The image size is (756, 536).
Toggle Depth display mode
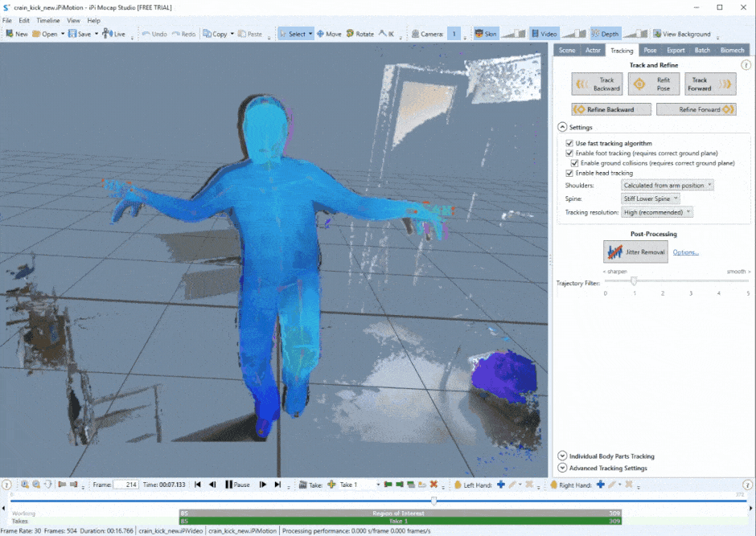point(605,34)
